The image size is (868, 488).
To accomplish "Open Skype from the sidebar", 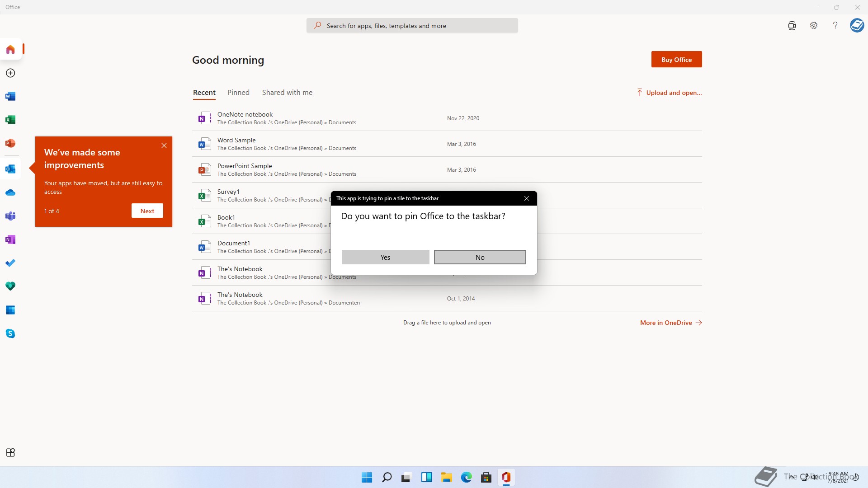I will pos(10,333).
